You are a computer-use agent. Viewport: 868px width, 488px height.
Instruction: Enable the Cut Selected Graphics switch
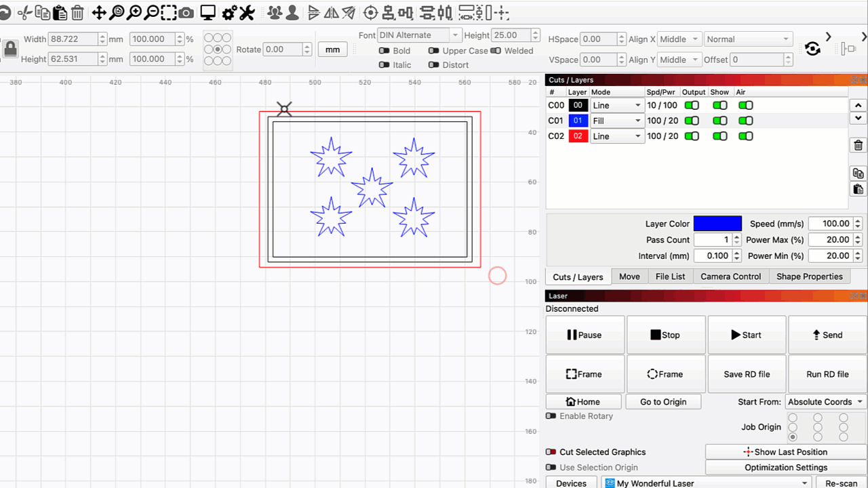[551, 452]
